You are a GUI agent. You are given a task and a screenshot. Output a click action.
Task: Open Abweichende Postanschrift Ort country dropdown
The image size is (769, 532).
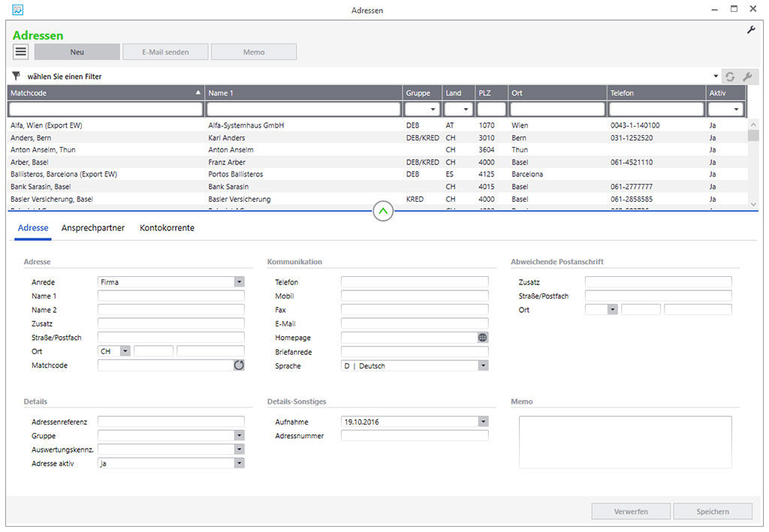pyautogui.click(x=612, y=310)
